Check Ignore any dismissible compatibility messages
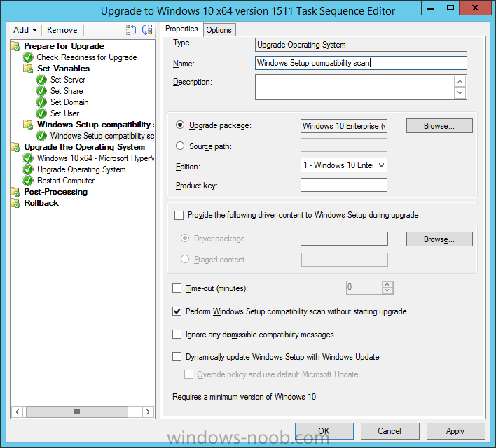496x448 pixels. click(177, 334)
